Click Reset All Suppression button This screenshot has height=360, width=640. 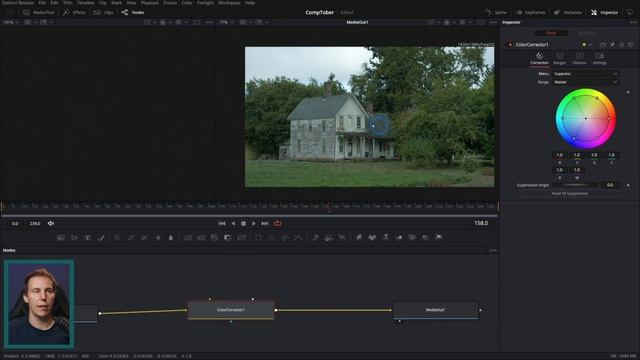570,193
